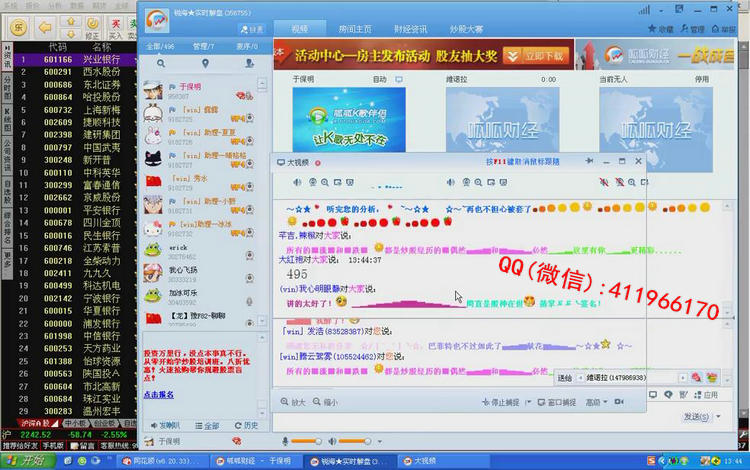Viewport: 750px width, 470px height.
Task: Open the recipient dropdown showing 维诺拉
Action: [683, 378]
